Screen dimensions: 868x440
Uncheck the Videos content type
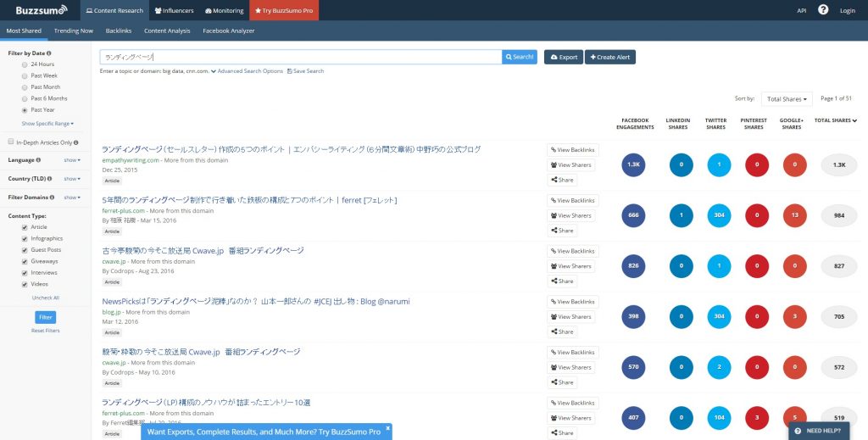tap(25, 285)
